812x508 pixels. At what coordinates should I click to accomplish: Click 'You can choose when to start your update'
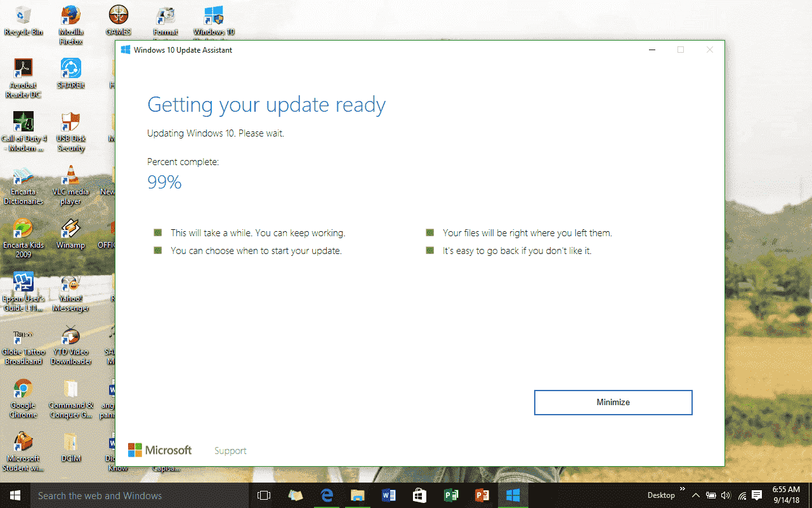click(x=256, y=251)
